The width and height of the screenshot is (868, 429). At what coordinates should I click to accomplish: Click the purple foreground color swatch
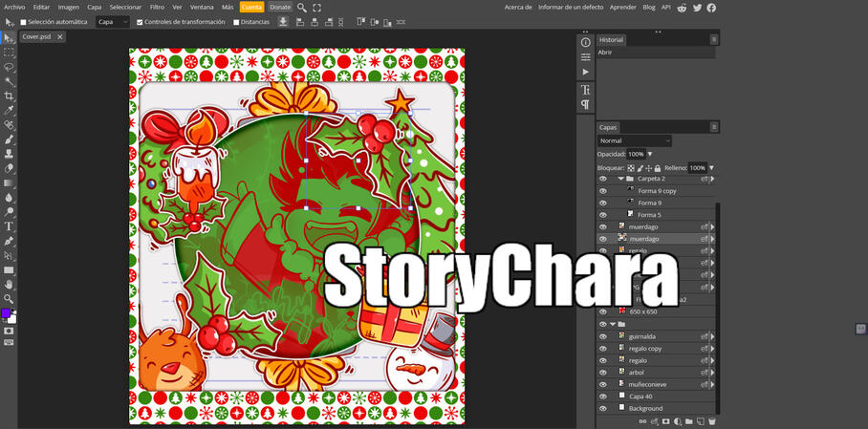tap(6, 312)
